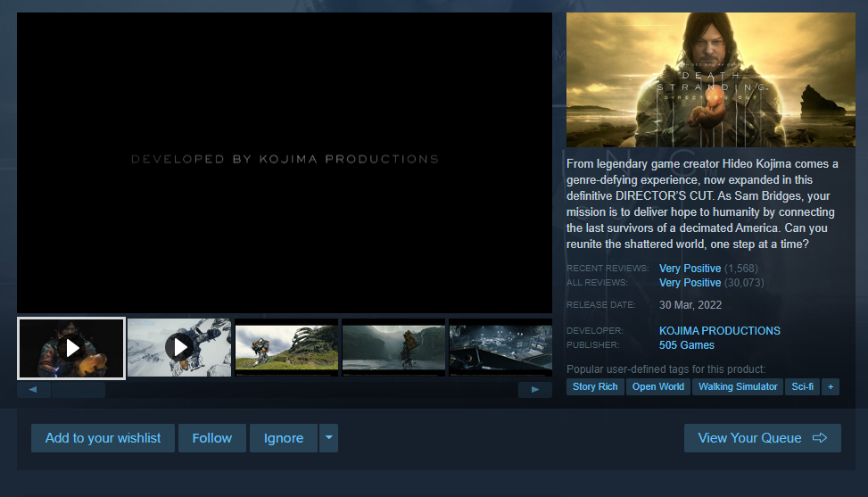
Task: Select the Story Rich tag
Action: click(595, 387)
